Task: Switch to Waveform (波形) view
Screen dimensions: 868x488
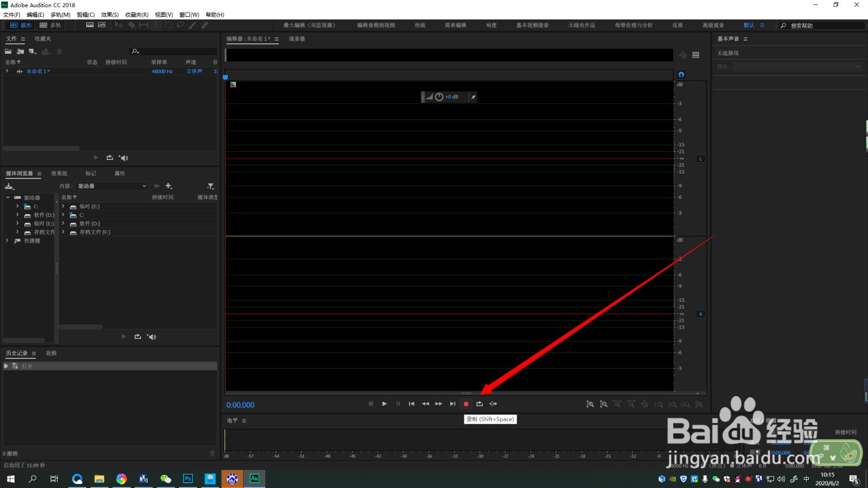Action: (x=21, y=25)
